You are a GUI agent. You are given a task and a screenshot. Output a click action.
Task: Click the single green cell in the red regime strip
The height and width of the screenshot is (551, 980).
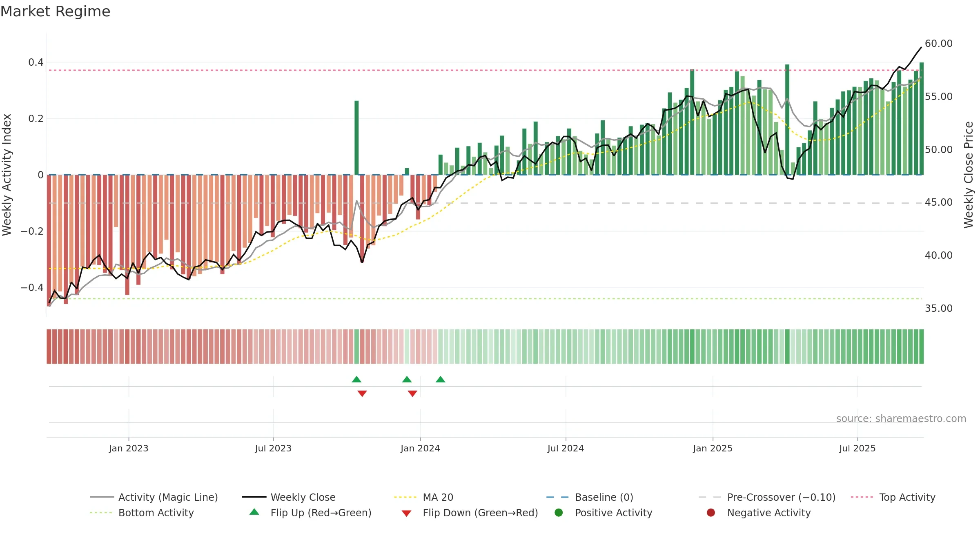pyautogui.click(x=356, y=347)
